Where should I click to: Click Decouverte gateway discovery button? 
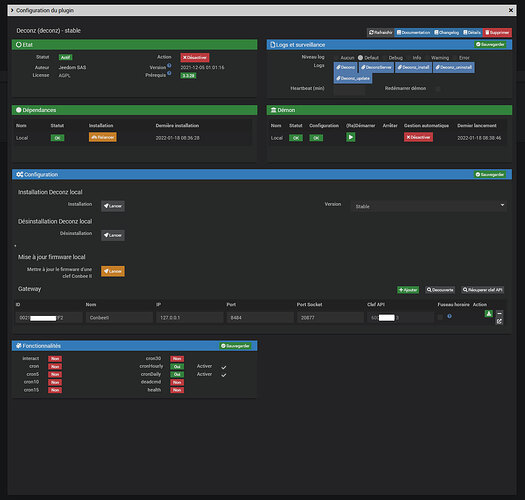pos(440,290)
